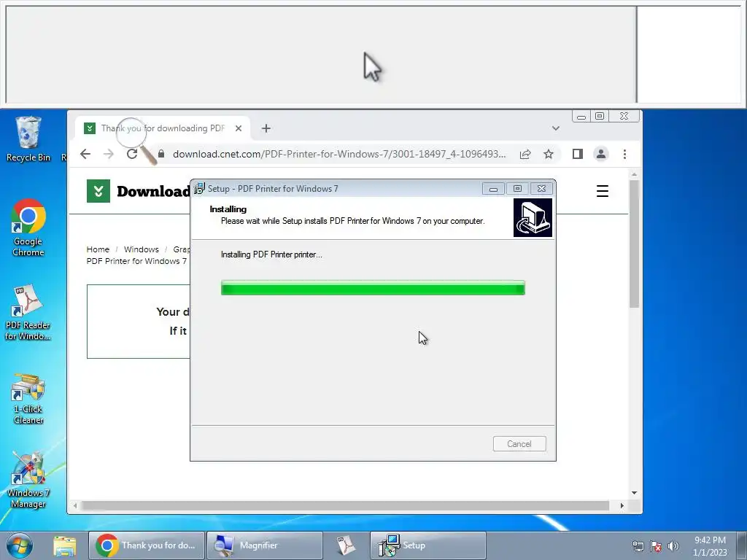
Task: Open the Recycle Bin desktop icon
Action: pyautogui.click(x=28, y=139)
